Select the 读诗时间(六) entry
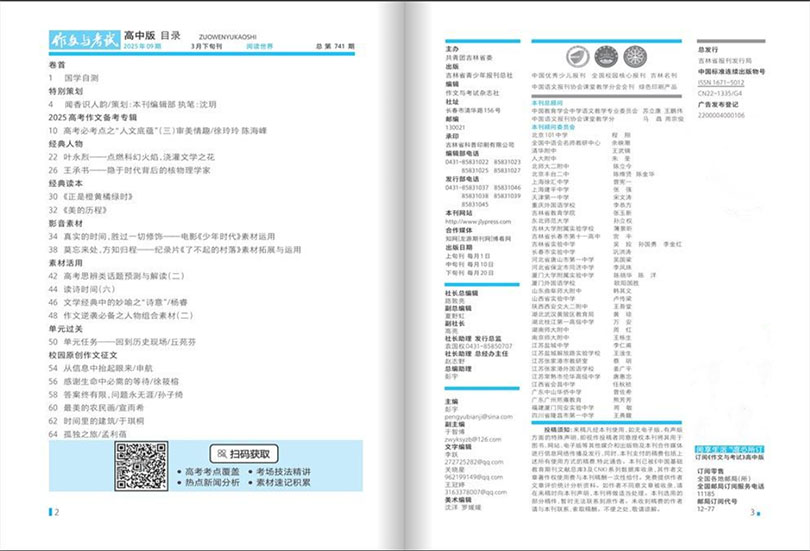The height and width of the screenshot is (551, 810). click(95, 288)
